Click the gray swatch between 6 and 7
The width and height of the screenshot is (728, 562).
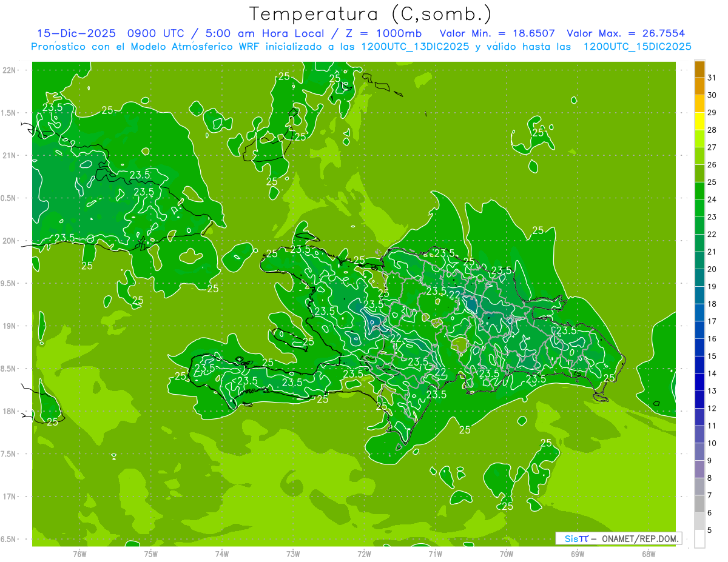[699, 504]
